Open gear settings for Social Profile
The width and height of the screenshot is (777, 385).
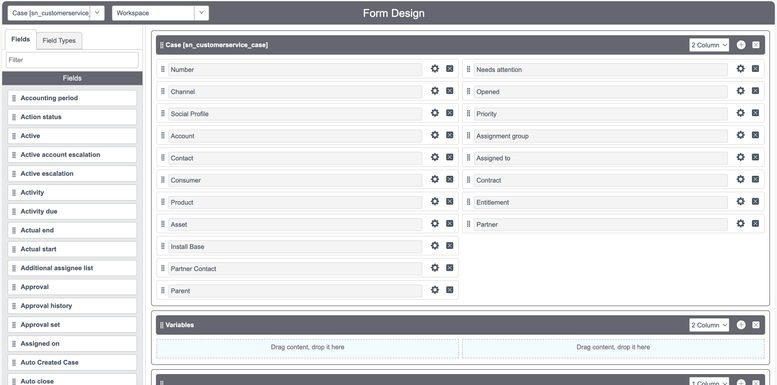pyautogui.click(x=435, y=113)
